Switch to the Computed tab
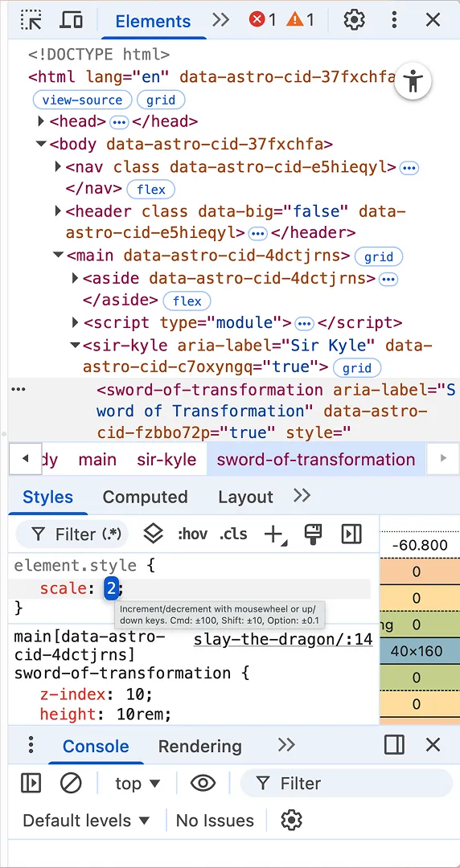460x868 pixels. point(146,497)
